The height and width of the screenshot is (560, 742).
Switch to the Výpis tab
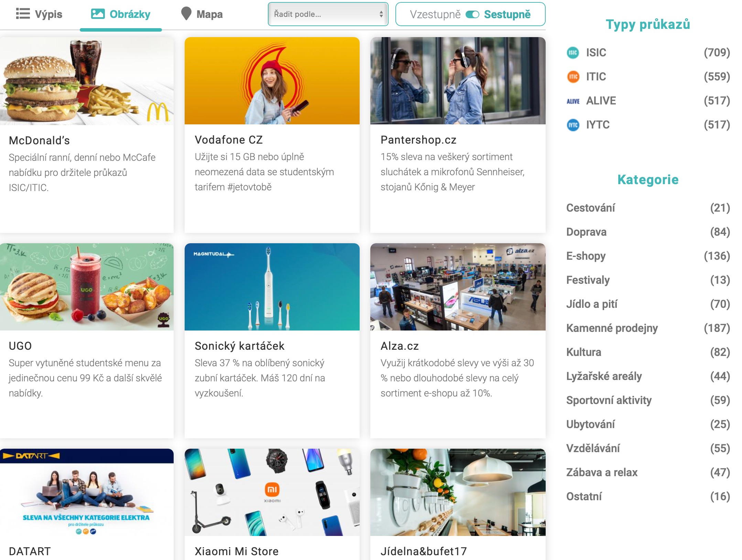coord(48,14)
